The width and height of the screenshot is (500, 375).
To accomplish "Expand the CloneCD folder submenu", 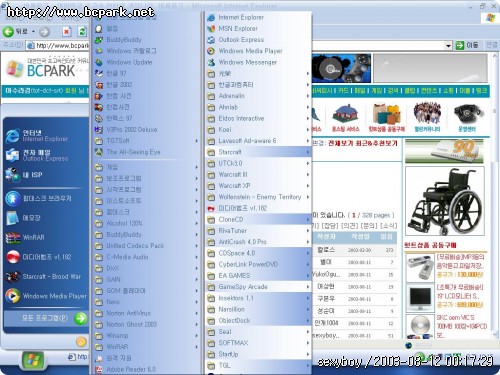I will point(258,219).
